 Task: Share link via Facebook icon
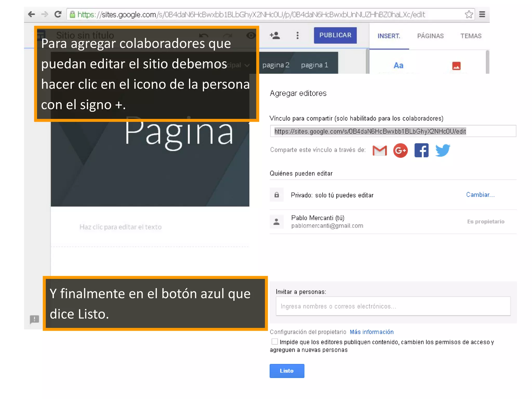coord(421,150)
